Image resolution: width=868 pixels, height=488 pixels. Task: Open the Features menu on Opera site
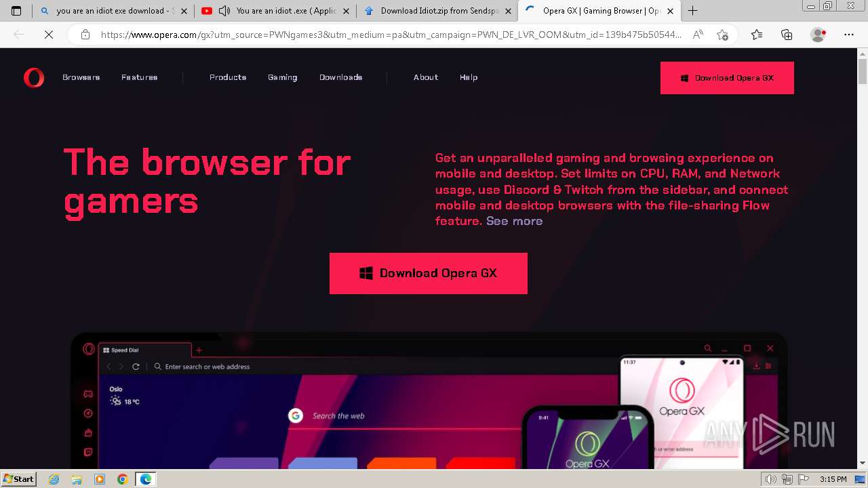(x=140, y=77)
